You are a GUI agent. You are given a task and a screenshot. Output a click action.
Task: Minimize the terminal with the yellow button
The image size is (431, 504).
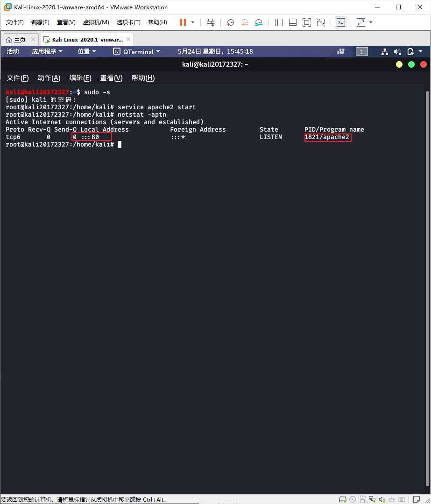pyautogui.click(x=399, y=64)
